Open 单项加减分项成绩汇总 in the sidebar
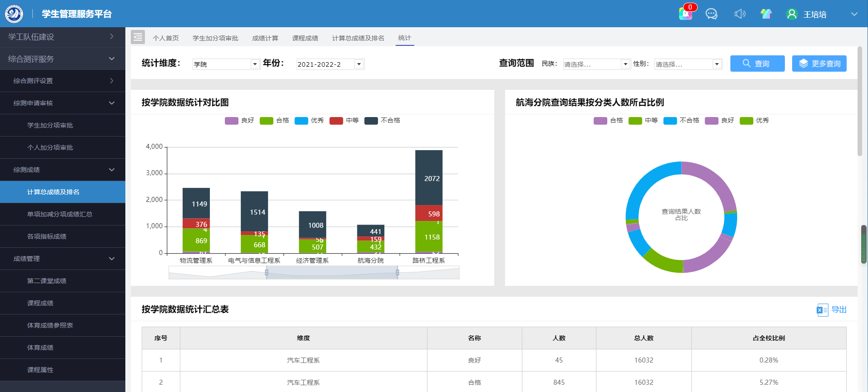This screenshot has height=392, width=868. coord(60,214)
